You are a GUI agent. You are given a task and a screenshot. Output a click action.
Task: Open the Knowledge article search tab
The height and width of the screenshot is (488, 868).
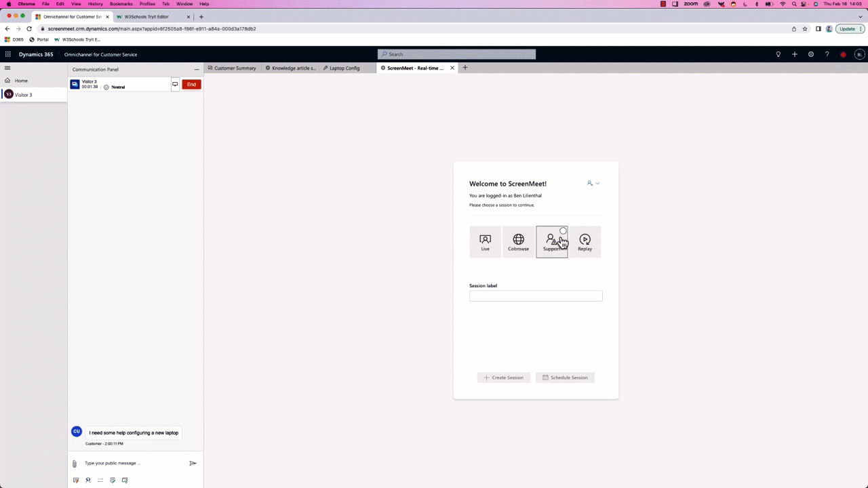291,68
